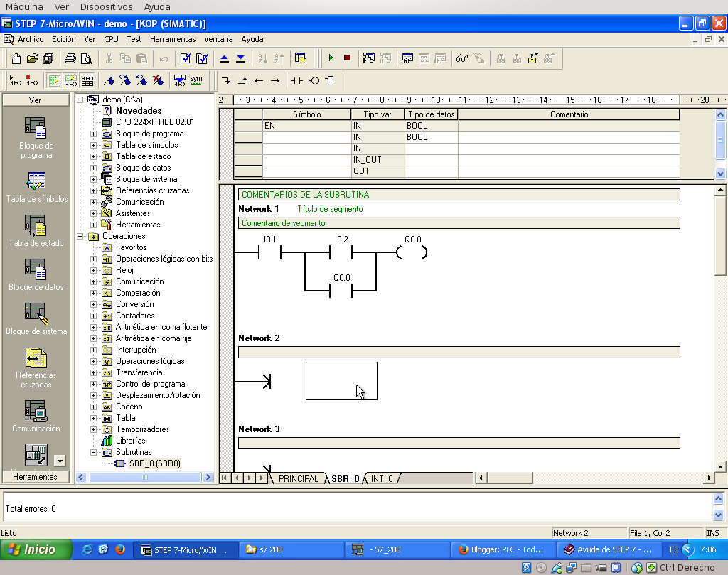Insert a box from the instruction toolbar
The image size is (728, 575).
[329, 80]
